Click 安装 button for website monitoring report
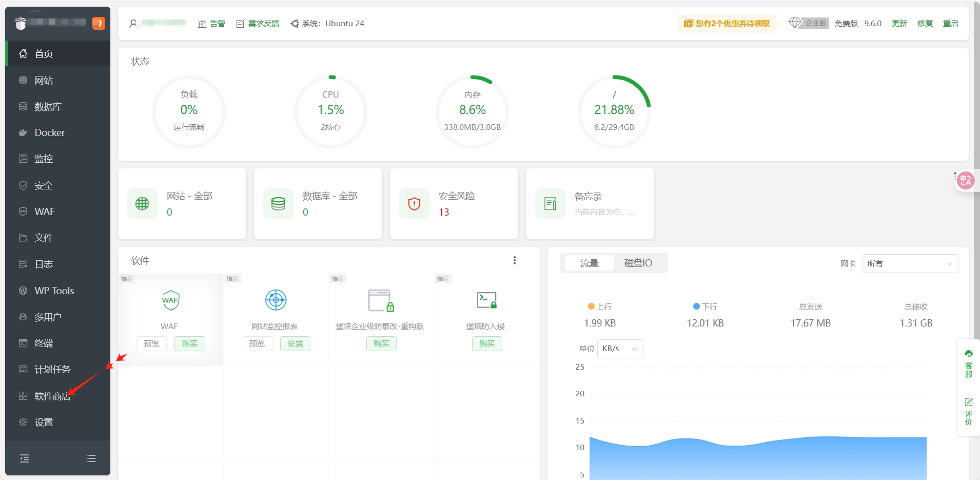Screen dimensions: 980x480 click(x=295, y=343)
